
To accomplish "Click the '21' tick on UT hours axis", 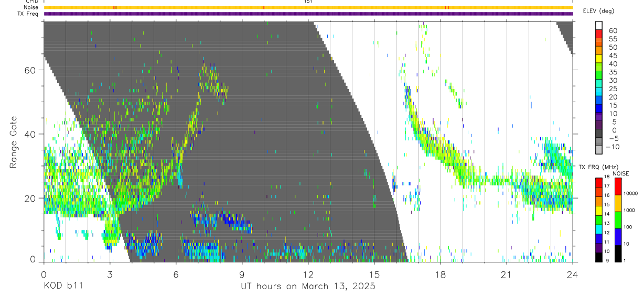I will [x=507, y=274].
